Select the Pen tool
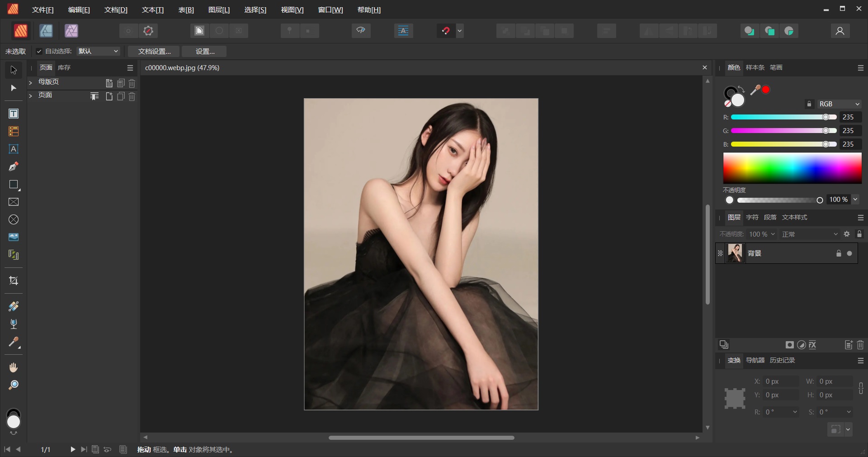This screenshot has width=868, height=457. (x=13, y=167)
